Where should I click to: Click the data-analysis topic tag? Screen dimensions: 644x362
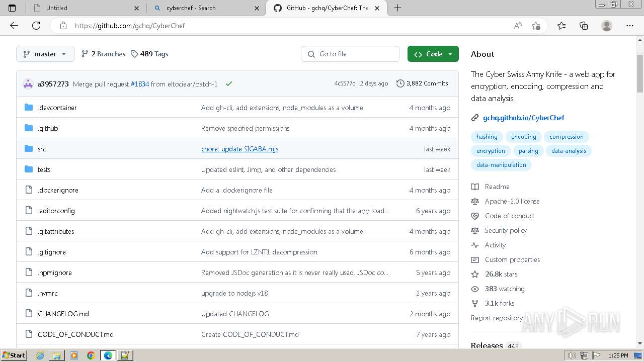[569, 151]
